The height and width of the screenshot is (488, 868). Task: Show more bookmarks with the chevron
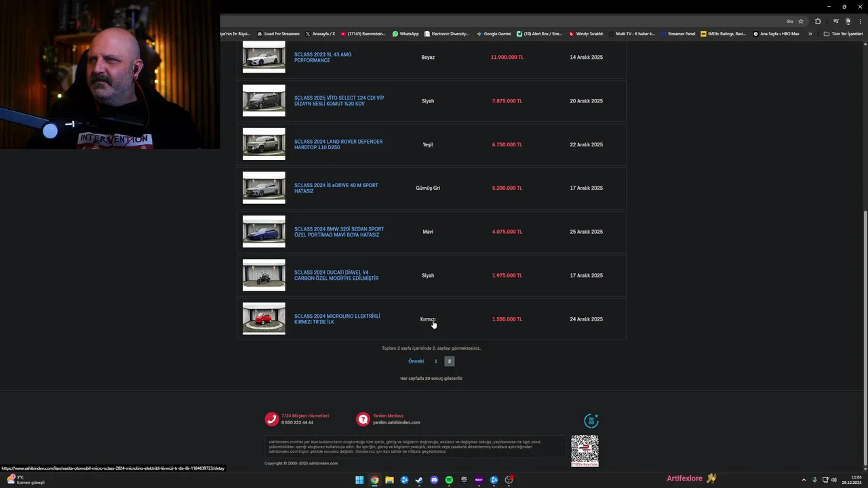(810, 34)
